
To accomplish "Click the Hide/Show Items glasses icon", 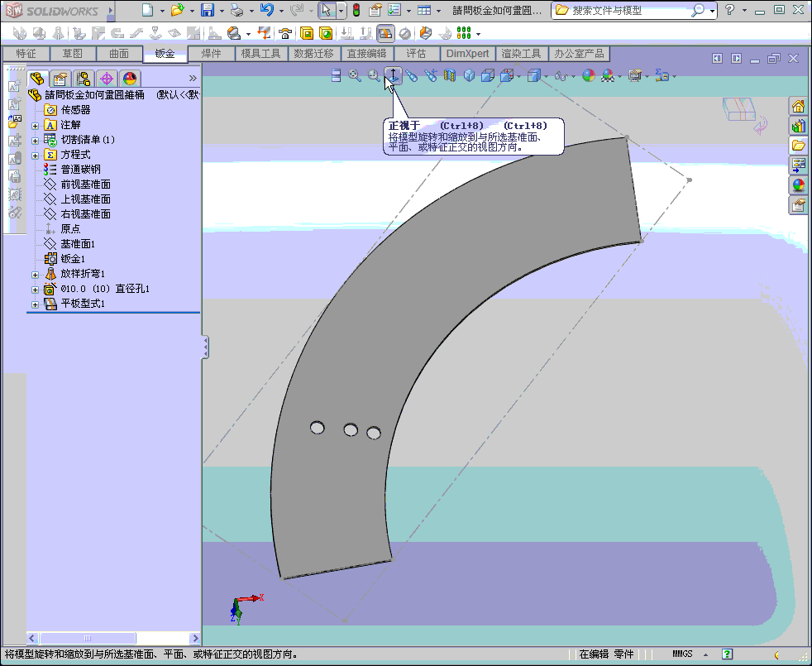I will coord(561,75).
